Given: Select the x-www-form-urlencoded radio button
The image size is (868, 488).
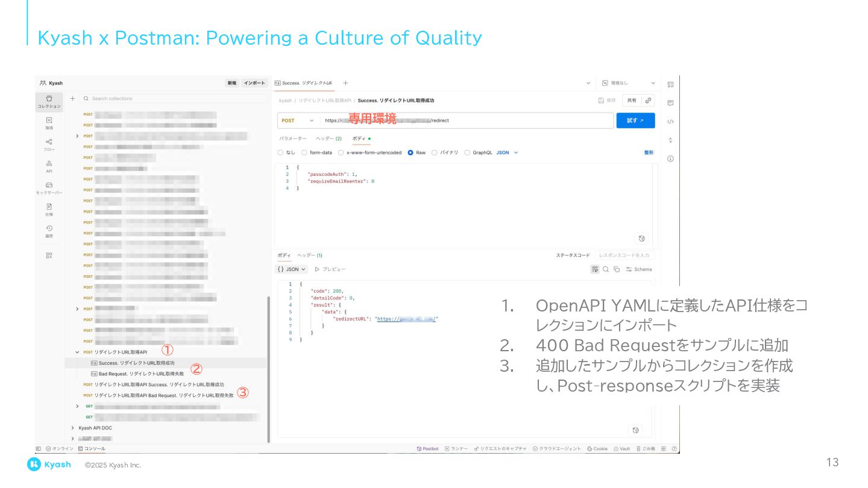Looking at the screenshot, I should click(341, 153).
